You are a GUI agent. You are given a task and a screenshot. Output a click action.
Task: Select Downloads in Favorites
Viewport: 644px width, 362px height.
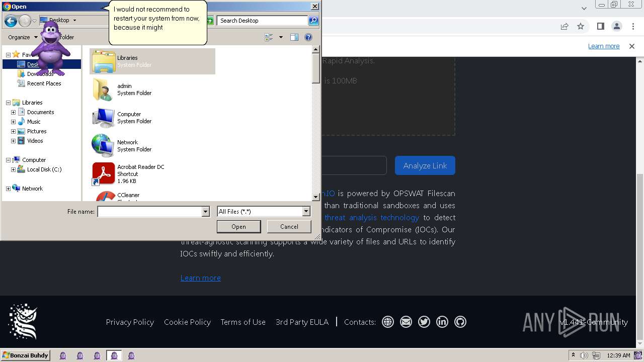(40, 74)
